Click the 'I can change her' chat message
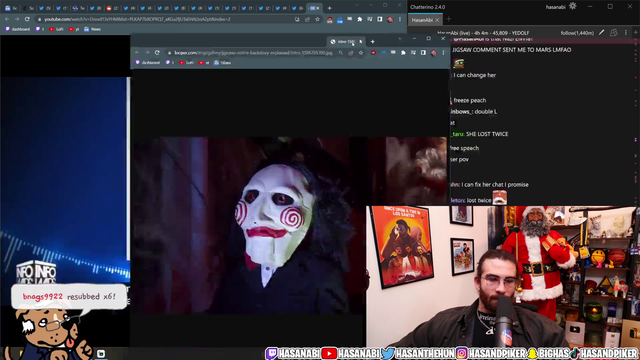 point(474,75)
